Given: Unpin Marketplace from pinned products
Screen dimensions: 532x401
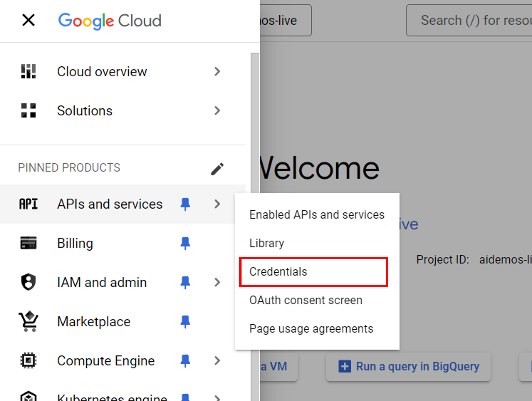Looking at the screenshot, I should (x=185, y=322).
